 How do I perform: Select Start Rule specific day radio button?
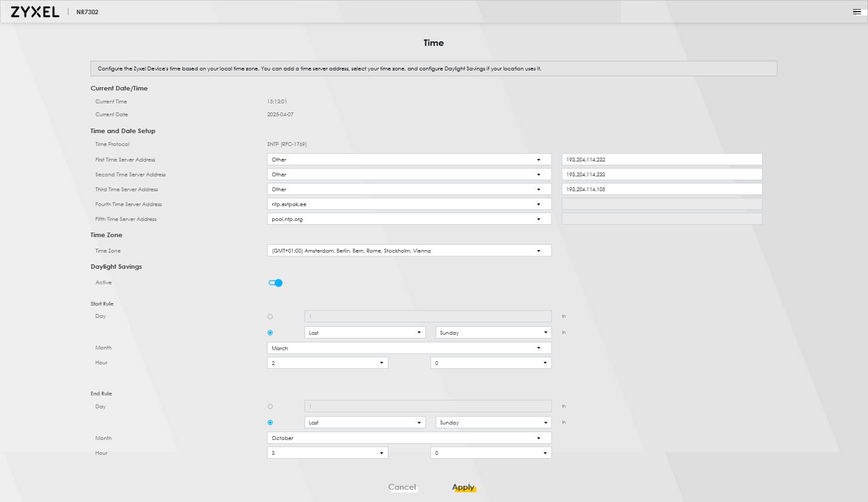pos(270,317)
